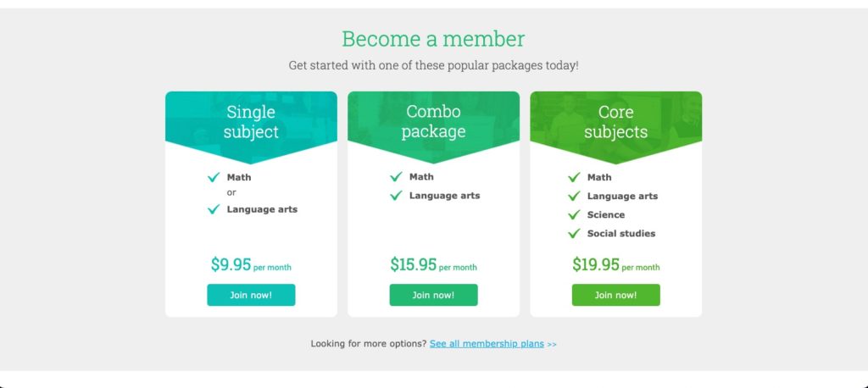Click the double arrow after membership plans link
Viewport: 868px width, 388px height.
click(x=552, y=344)
